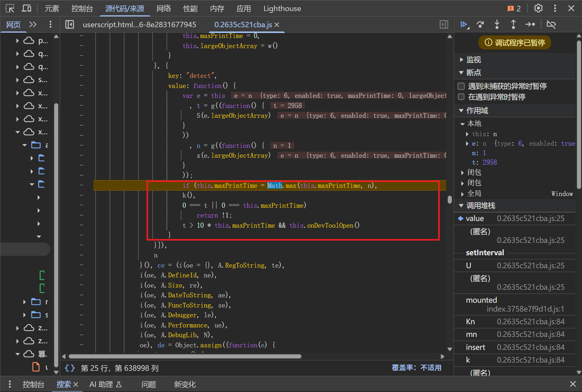Collapse the 调用堆栈 call stack section
This screenshot has height=392, width=582.
(x=480, y=206)
